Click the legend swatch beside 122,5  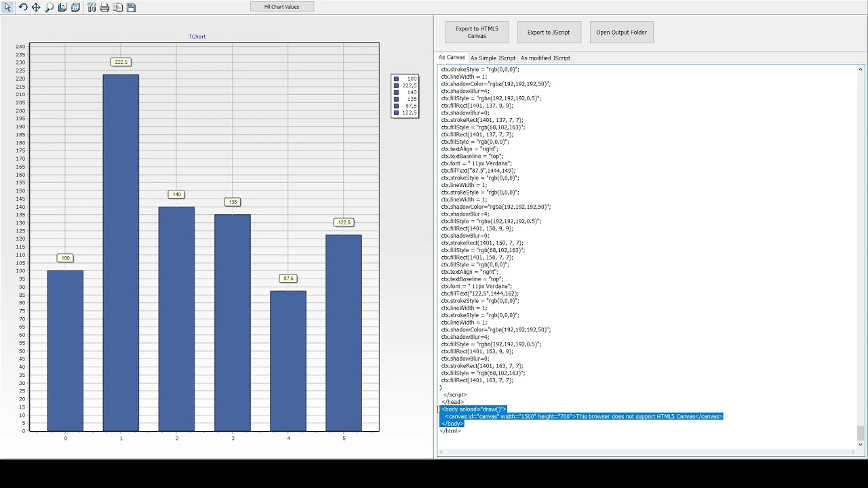coord(397,113)
